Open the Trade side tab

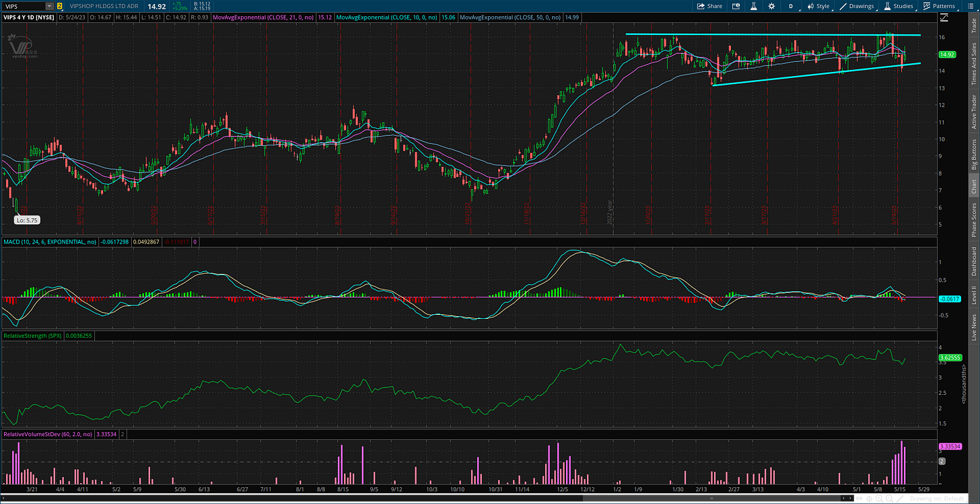tap(973, 26)
